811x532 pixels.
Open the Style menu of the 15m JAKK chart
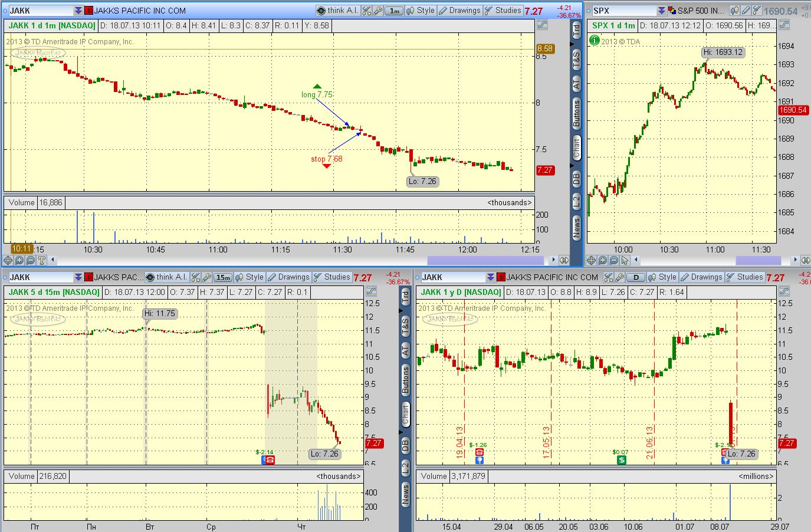[249, 277]
